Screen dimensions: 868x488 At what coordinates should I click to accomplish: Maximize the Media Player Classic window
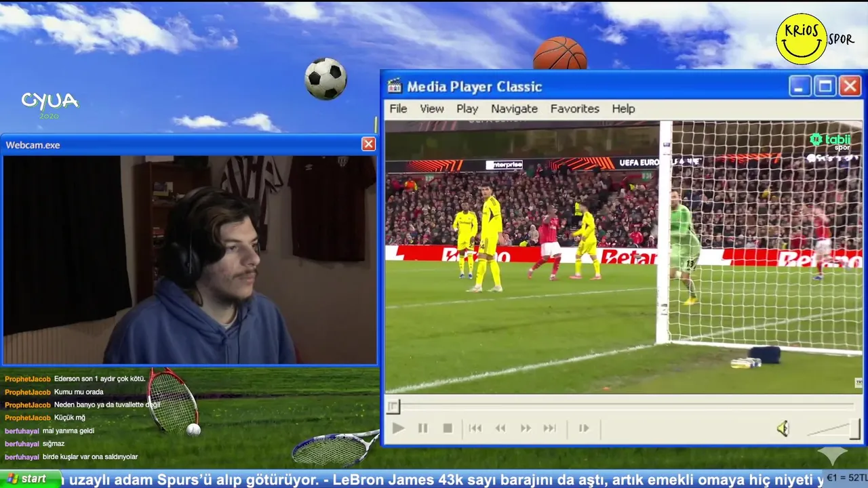(x=825, y=86)
